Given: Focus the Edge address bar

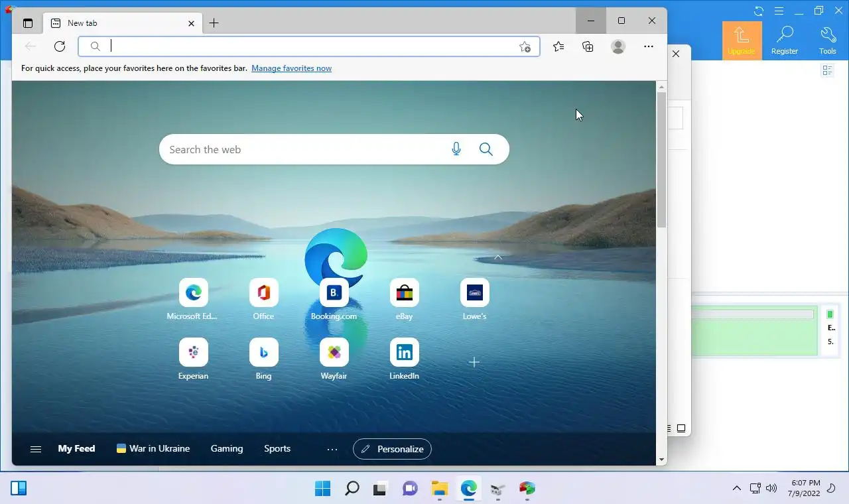Looking at the screenshot, I should coord(309,46).
